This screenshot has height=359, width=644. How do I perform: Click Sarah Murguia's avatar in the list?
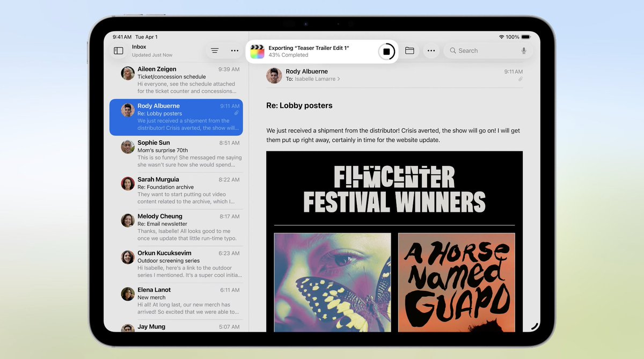point(128,184)
